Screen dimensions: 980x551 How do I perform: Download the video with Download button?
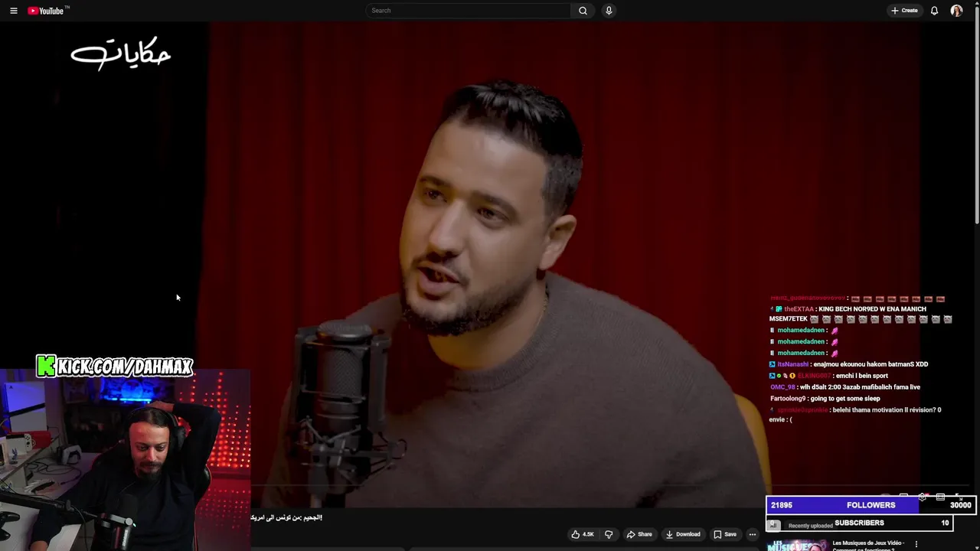pyautogui.click(x=683, y=534)
